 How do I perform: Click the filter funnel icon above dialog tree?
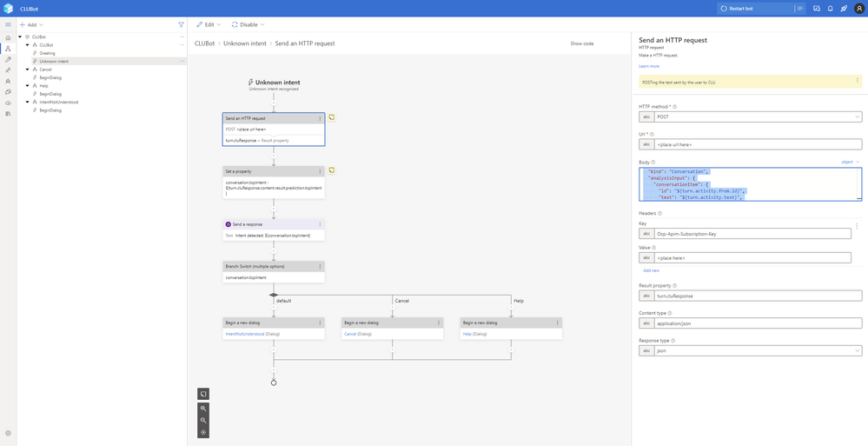(181, 25)
